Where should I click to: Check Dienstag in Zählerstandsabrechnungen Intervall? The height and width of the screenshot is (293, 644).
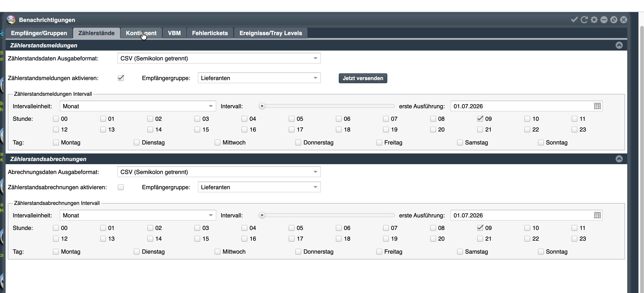[x=136, y=251]
